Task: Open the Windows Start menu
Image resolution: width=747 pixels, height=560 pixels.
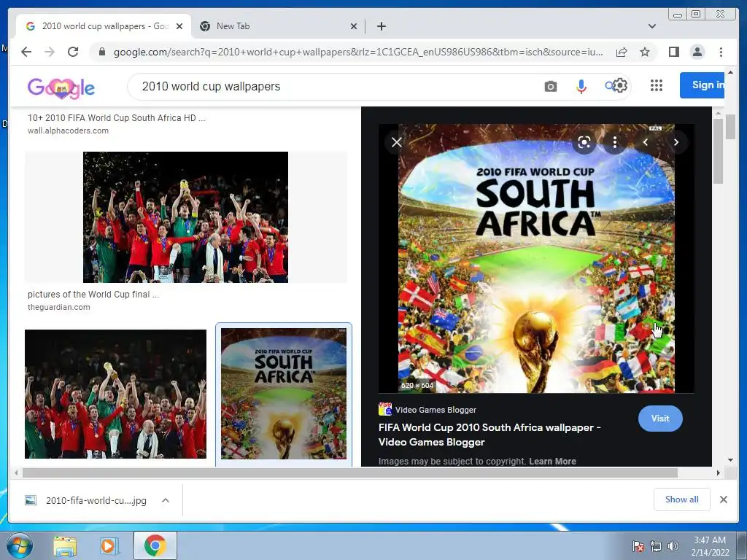Action: [x=18, y=545]
